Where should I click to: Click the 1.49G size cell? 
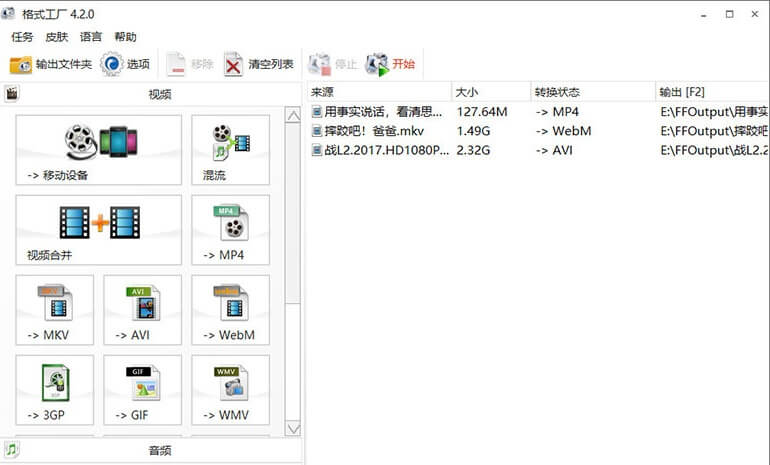tap(473, 131)
